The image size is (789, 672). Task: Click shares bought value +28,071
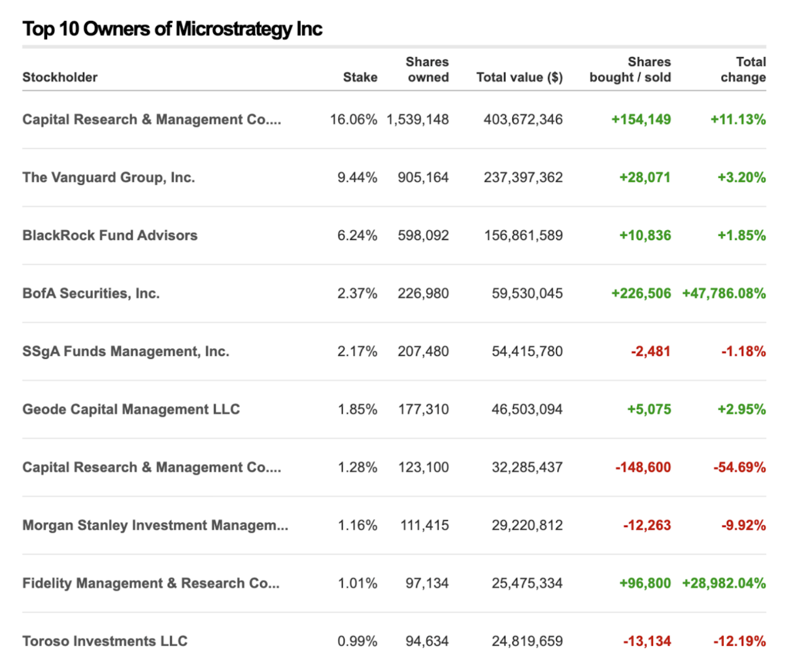(645, 178)
